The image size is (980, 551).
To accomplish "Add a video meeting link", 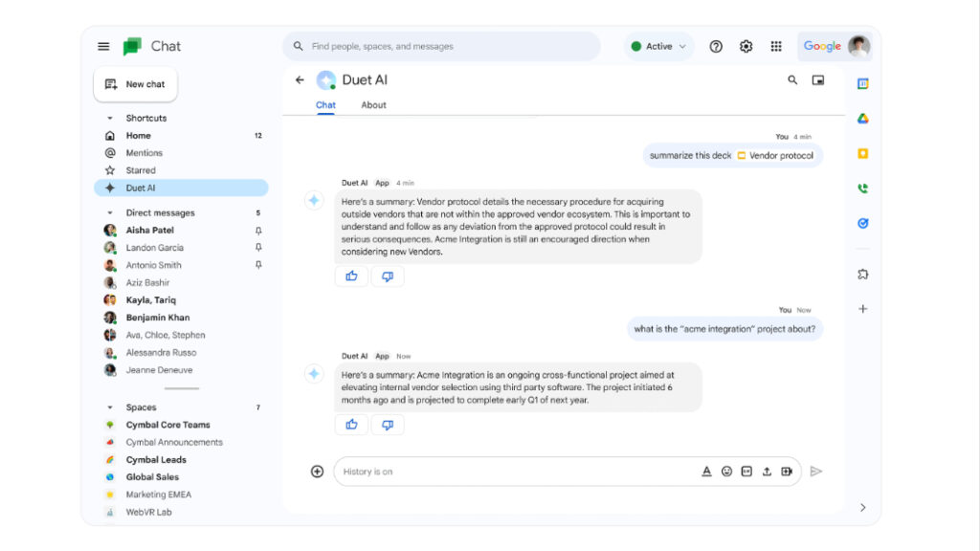I will pyautogui.click(x=787, y=472).
